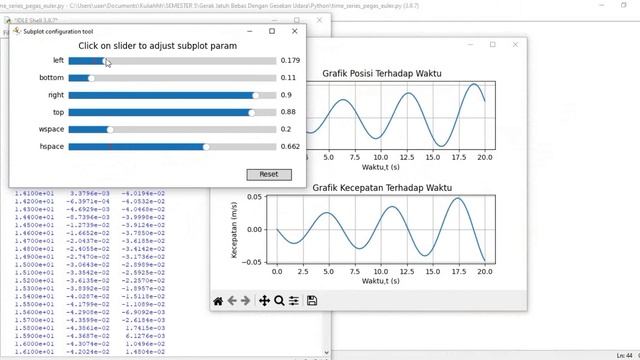Click the 'Grafik Posisi Terhadap Waktu' title
640x360 pixels.
point(382,73)
